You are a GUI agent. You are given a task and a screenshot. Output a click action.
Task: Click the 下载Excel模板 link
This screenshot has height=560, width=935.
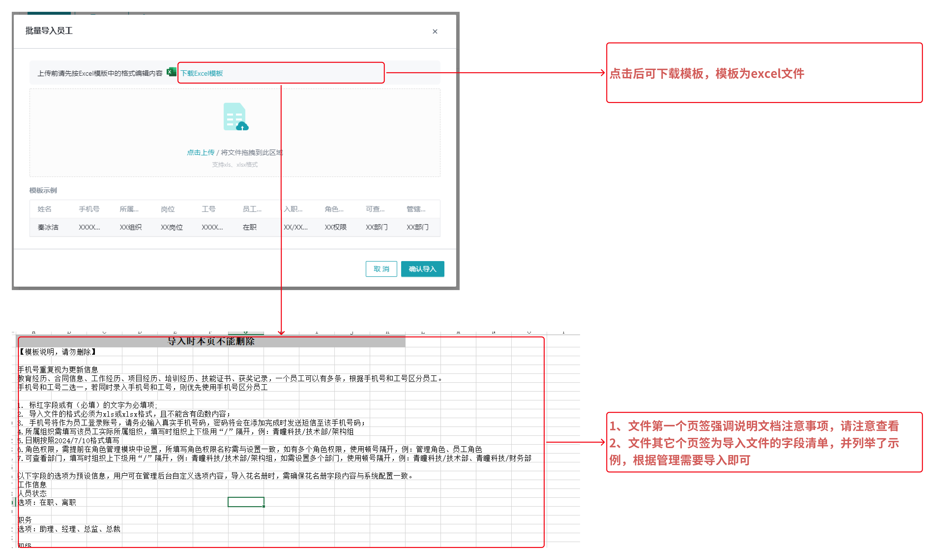202,73
